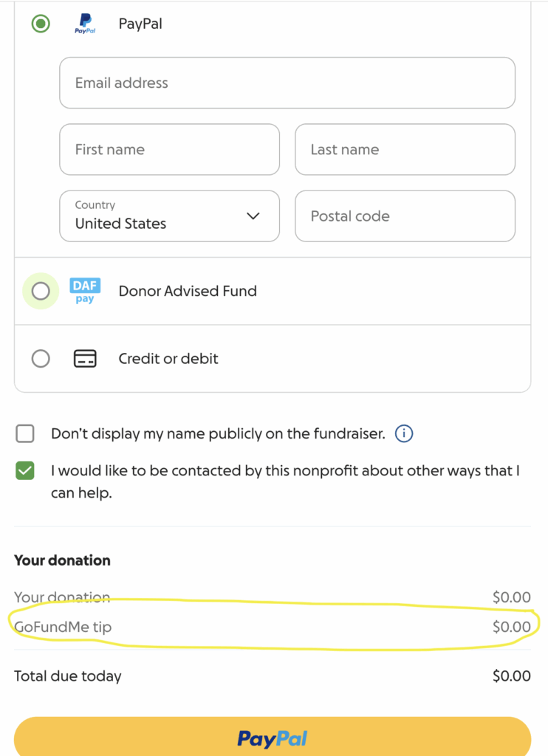The height and width of the screenshot is (756, 548).
Task: Click the Country dropdown chevron arrow
Action: [x=253, y=216]
